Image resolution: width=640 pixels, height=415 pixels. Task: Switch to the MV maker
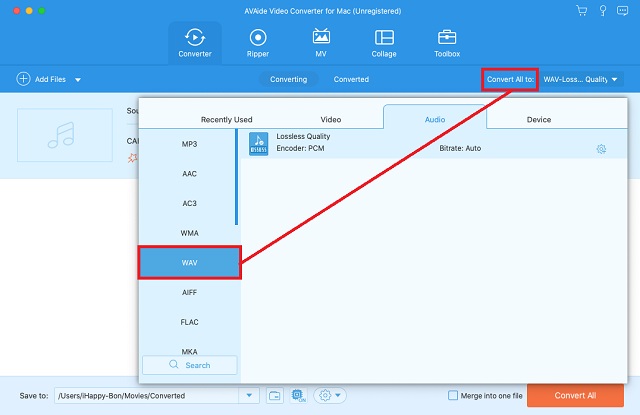(321, 42)
